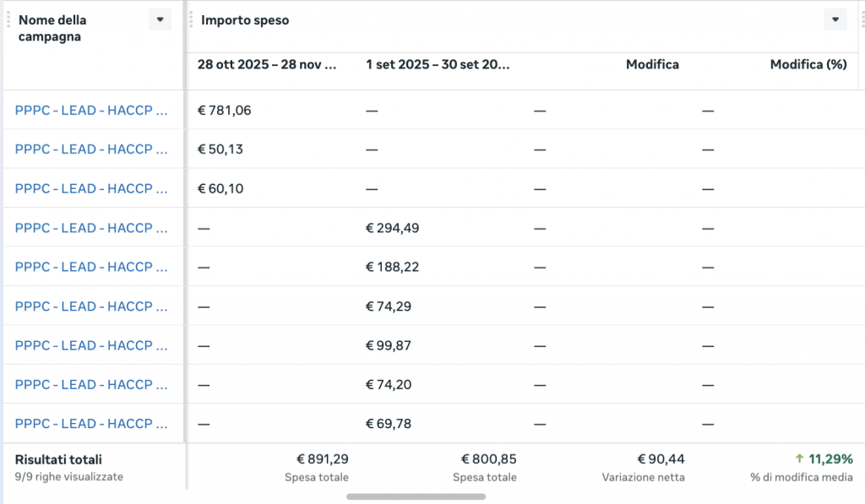Open Importo speso column dropdown arrow
This screenshot has width=865, height=504.
tap(835, 19)
